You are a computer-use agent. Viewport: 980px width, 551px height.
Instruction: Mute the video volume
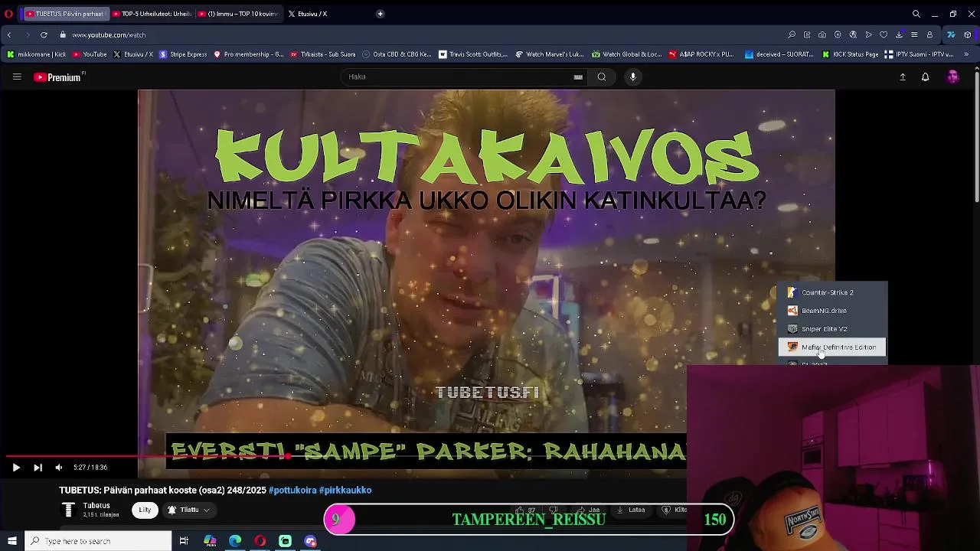58,468
